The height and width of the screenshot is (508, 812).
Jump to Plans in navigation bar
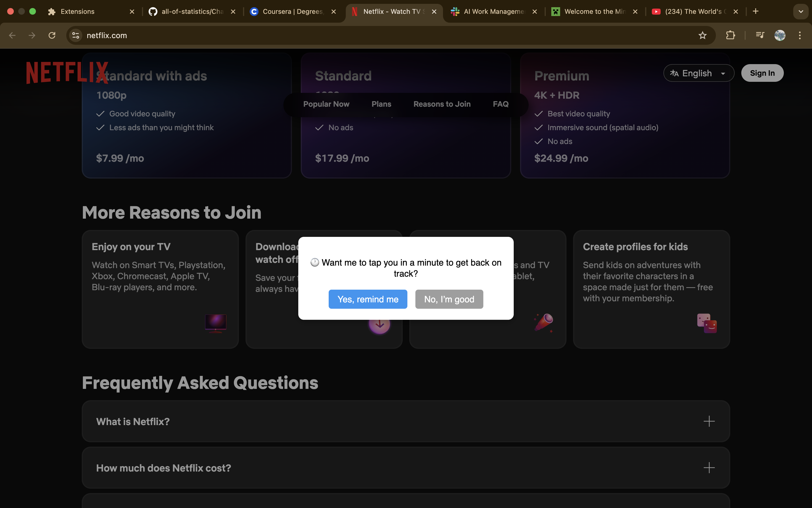pos(381,104)
